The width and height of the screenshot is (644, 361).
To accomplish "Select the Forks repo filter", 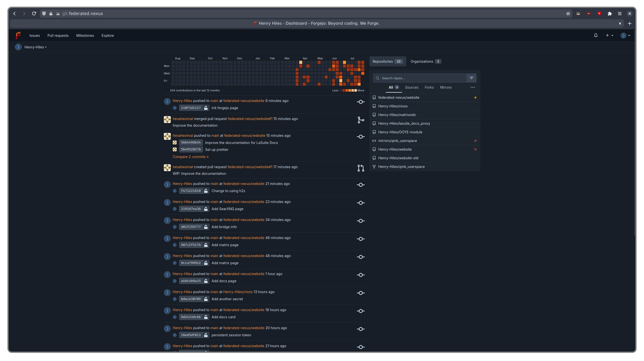I will click(x=429, y=87).
